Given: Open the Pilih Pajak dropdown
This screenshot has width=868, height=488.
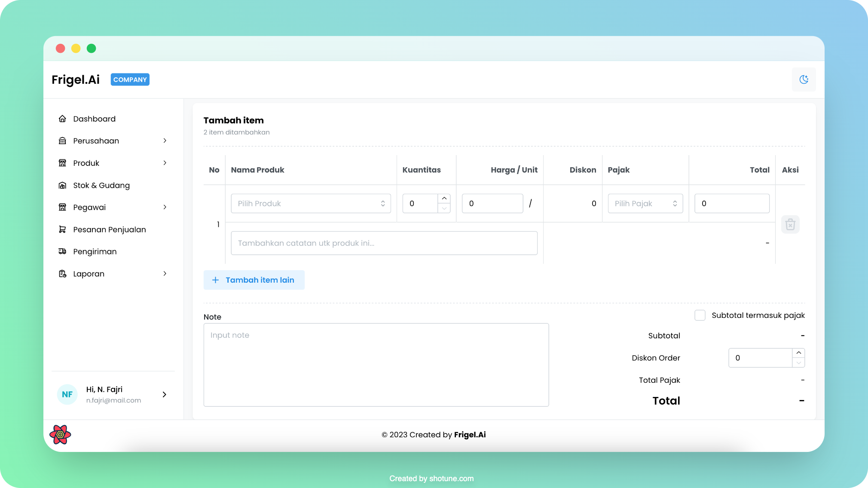Looking at the screenshot, I should click(645, 203).
